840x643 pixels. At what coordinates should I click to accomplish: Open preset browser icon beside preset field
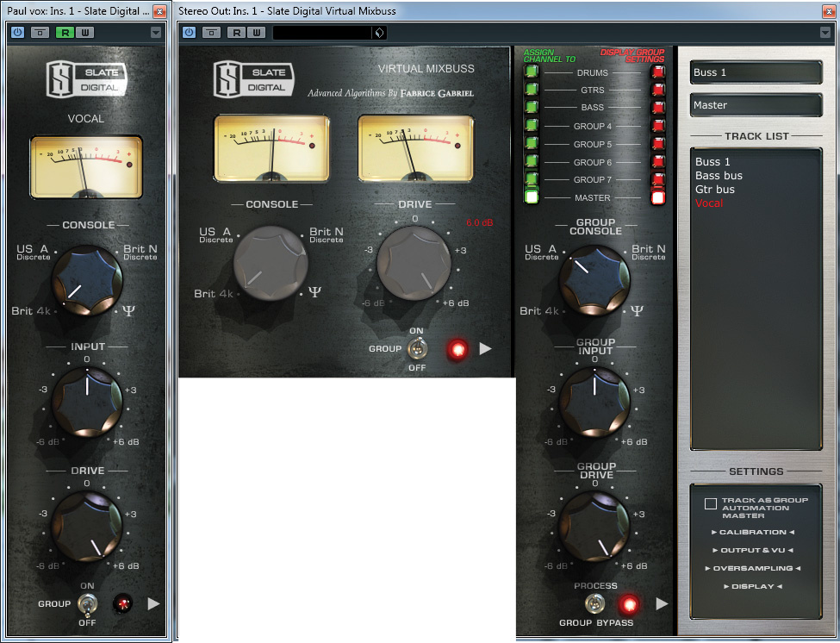(379, 33)
